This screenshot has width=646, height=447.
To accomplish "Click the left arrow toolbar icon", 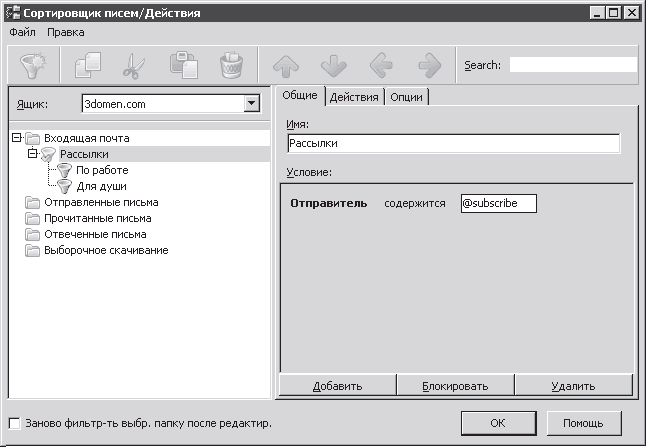I will tap(382, 65).
